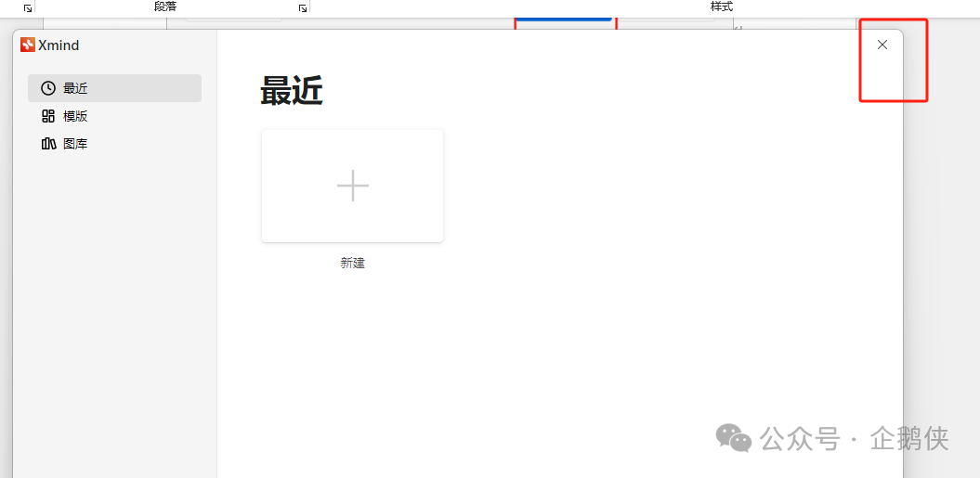Close the Xmind dialog with X button
Screen dimensions: 980x478
pyautogui.click(x=882, y=45)
